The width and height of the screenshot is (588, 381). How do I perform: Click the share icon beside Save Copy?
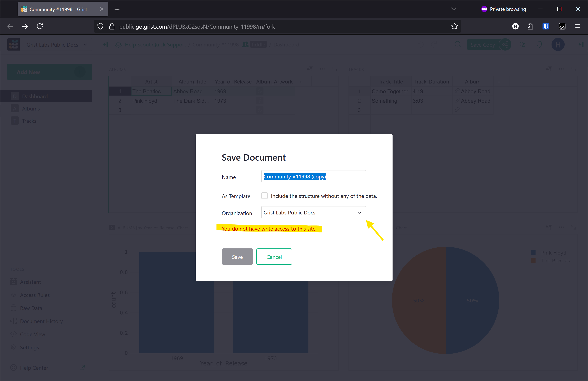pyautogui.click(x=505, y=45)
